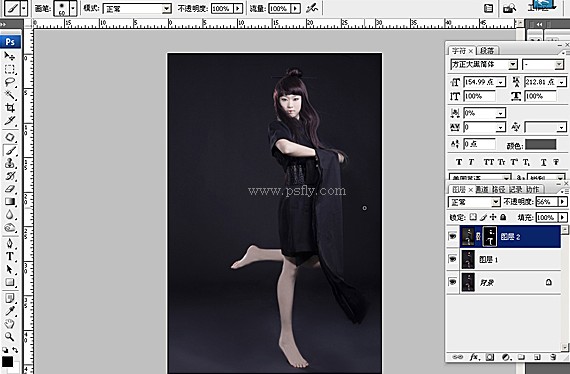
Task: Click Add layer mask icon
Action: tap(490, 357)
